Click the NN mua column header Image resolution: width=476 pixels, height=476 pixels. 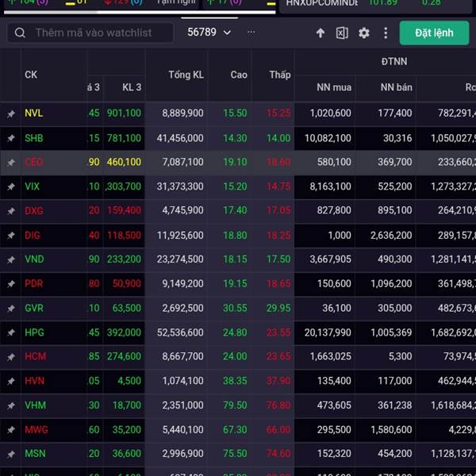(334, 87)
